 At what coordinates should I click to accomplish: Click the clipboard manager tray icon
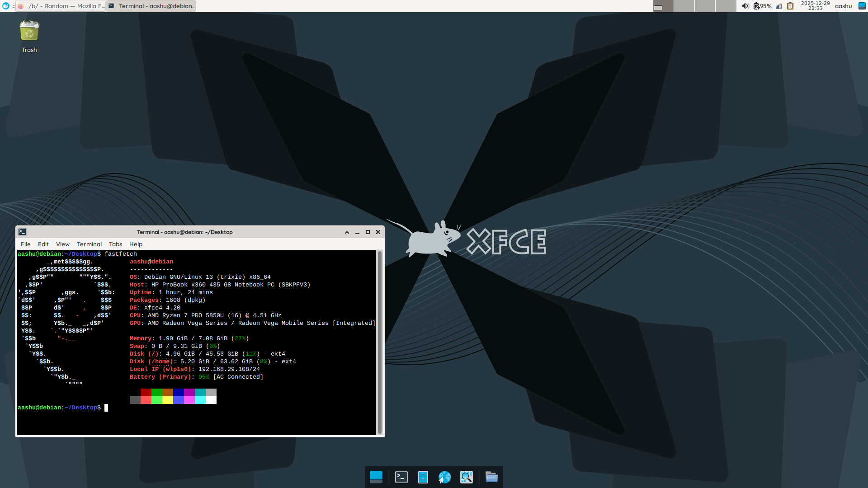click(790, 6)
